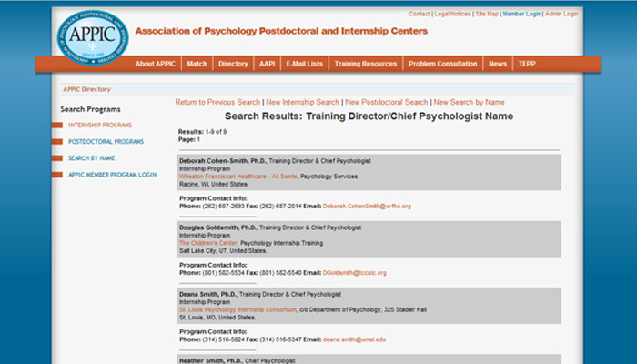
Task: Email Deborah.CohenSmith@wfhc.org address link
Action: click(367, 207)
